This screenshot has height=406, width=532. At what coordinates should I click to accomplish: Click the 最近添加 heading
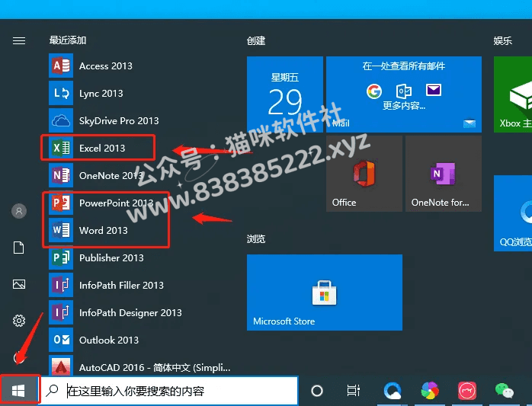68,40
